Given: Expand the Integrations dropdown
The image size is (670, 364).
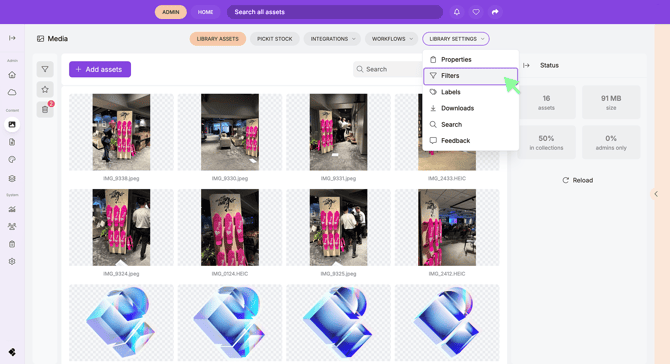Looking at the screenshot, I should (x=332, y=39).
